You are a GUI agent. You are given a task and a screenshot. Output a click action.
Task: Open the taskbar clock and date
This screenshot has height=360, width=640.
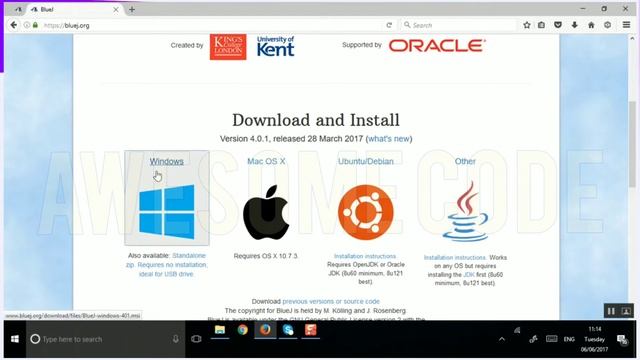coord(594,339)
